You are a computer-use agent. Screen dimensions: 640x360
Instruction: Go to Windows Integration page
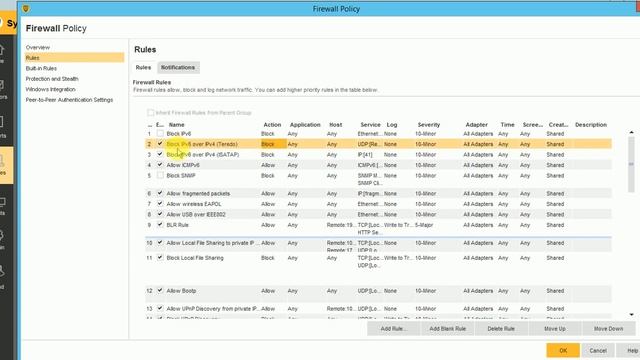[x=51, y=89]
